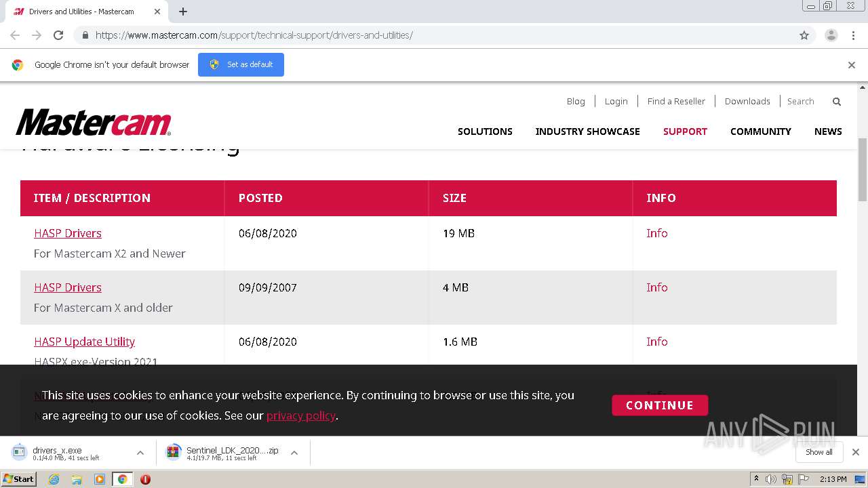Select the 09/09/2007 posted date
Viewport: 868px width, 488px height.
(x=268, y=287)
